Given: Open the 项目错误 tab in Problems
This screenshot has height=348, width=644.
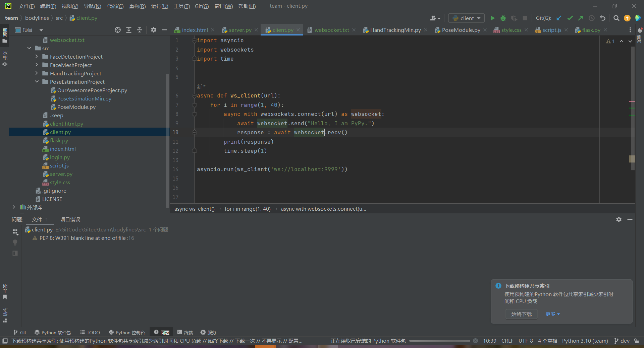Looking at the screenshot, I should 70,219.
